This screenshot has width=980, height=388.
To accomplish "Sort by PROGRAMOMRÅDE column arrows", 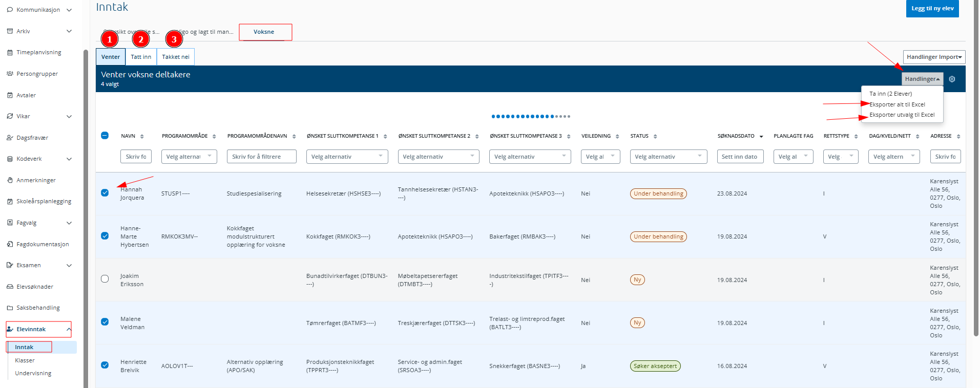I will click(x=214, y=136).
